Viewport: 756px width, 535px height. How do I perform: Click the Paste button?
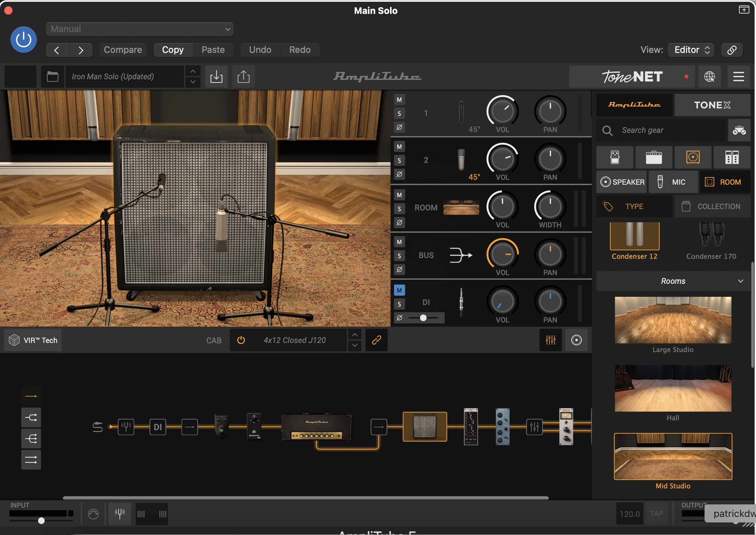pyautogui.click(x=213, y=50)
